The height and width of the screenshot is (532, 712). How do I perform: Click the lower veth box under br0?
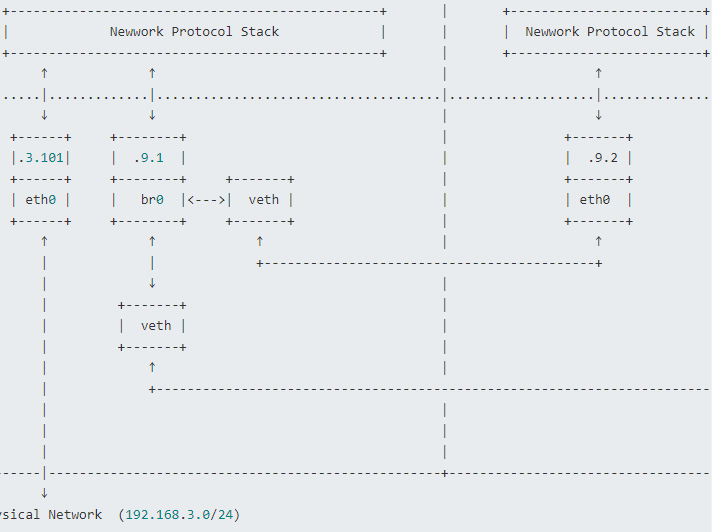156,325
